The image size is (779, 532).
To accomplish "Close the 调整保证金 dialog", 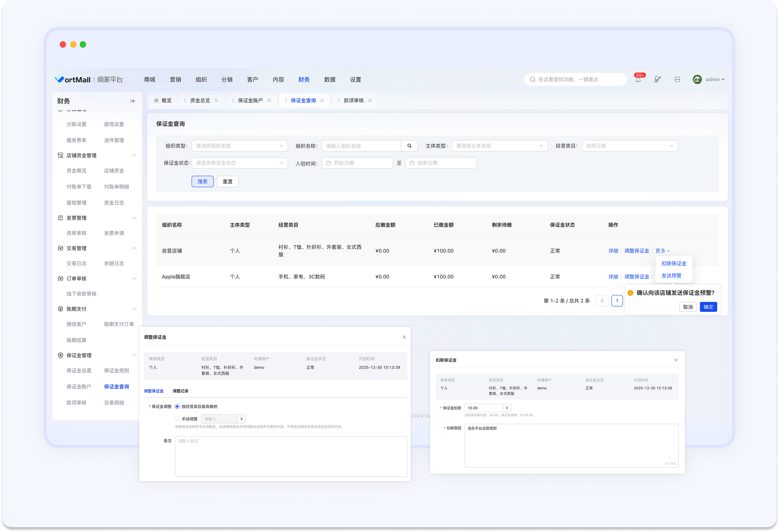I will 404,337.
